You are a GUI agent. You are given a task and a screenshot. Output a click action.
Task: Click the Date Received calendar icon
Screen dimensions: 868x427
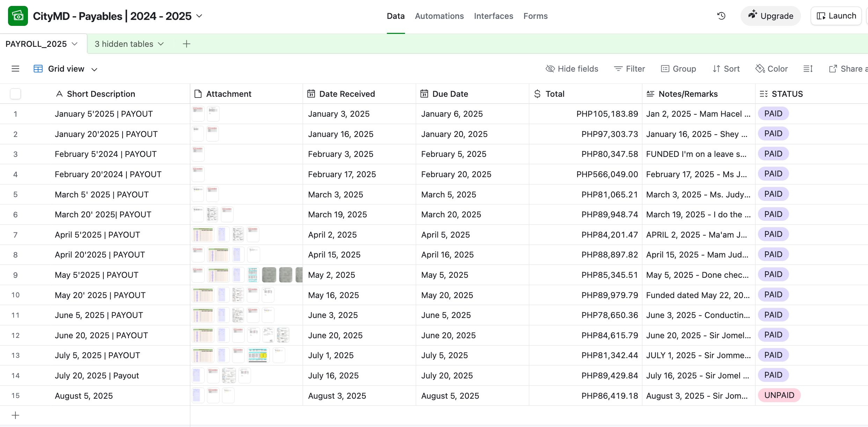pyautogui.click(x=311, y=94)
